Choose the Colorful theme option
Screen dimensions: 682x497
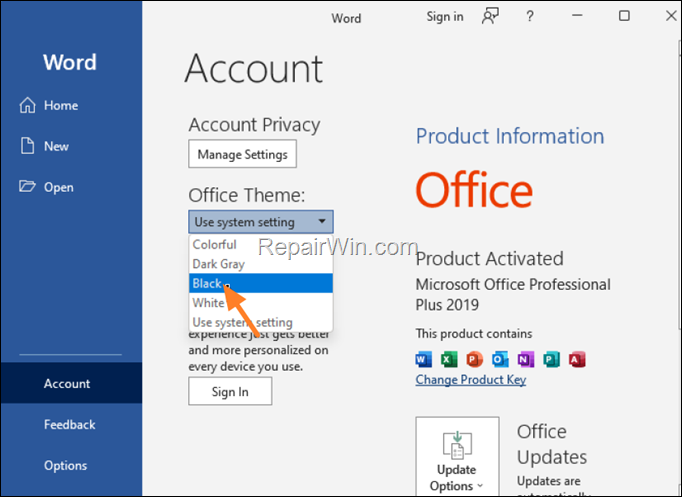(x=261, y=244)
